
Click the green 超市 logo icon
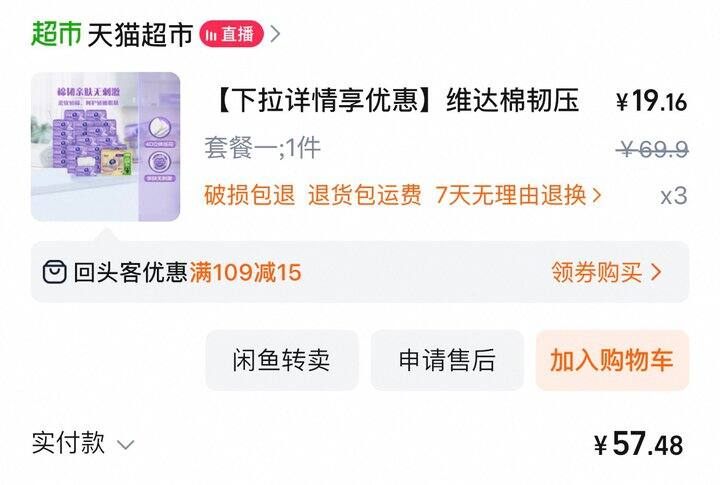tap(56, 34)
